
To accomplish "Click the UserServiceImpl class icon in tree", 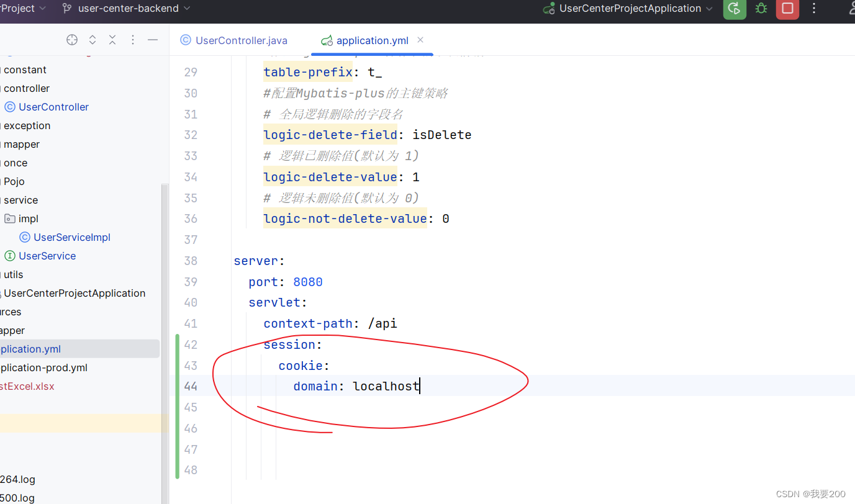I will [25, 237].
